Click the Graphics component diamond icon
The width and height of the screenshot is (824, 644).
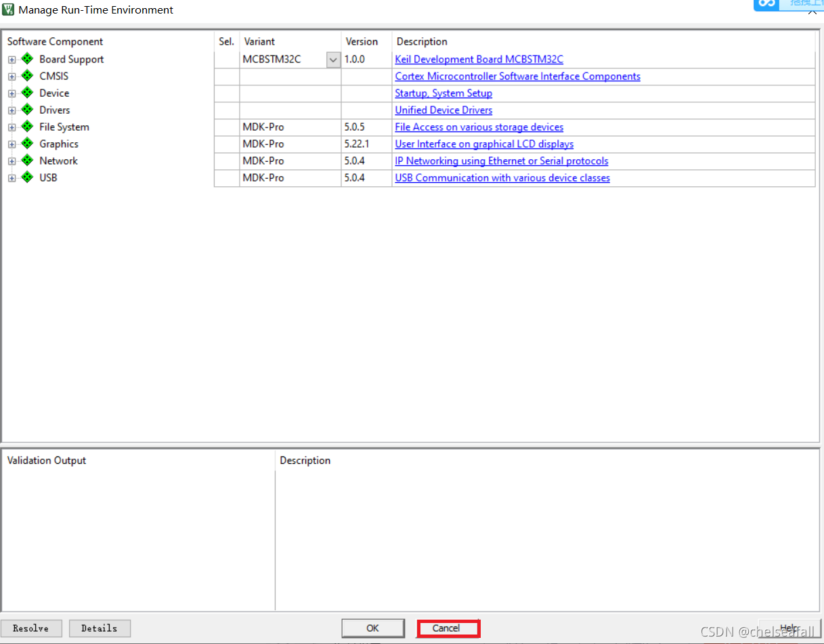(27, 144)
